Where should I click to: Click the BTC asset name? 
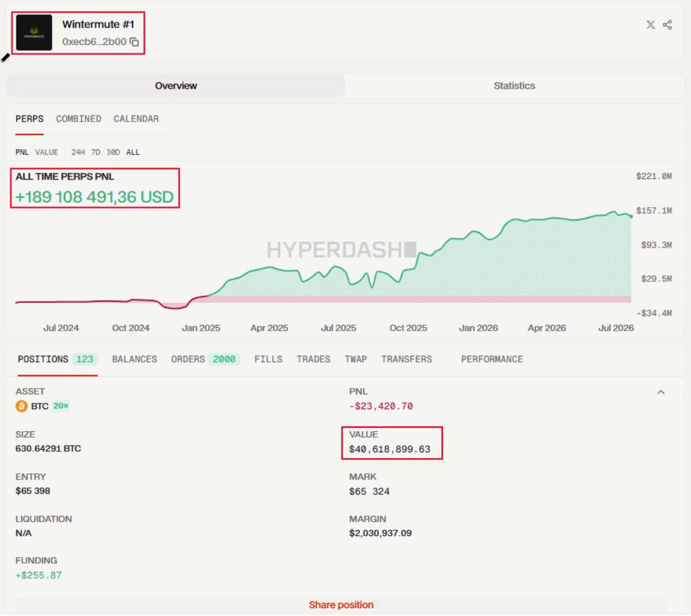coord(40,406)
